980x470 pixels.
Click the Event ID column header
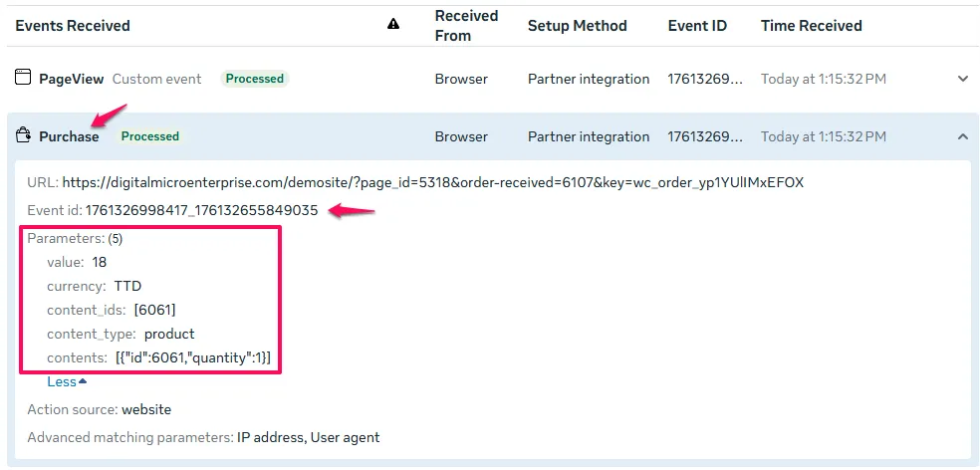click(x=697, y=25)
